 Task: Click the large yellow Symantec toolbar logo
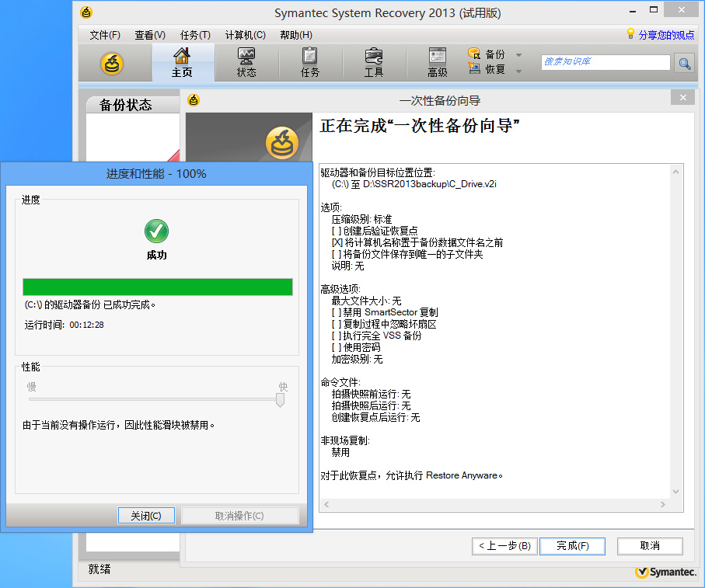point(111,64)
